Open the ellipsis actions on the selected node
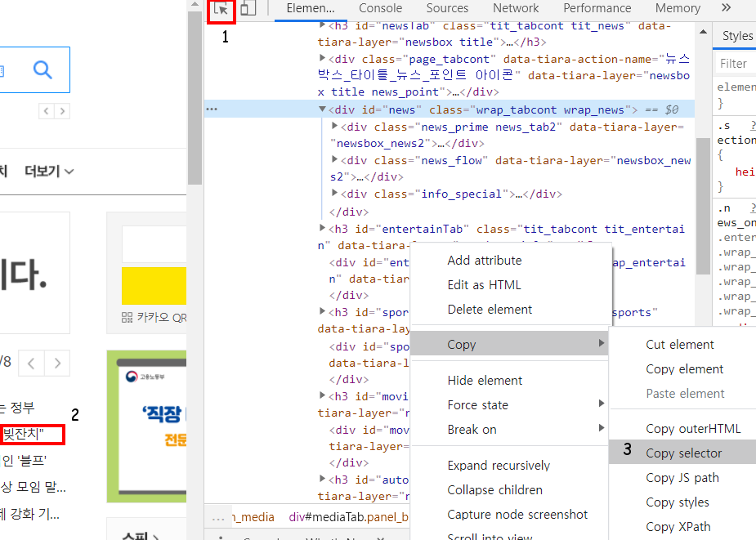The width and height of the screenshot is (756, 540). (212, 109)
